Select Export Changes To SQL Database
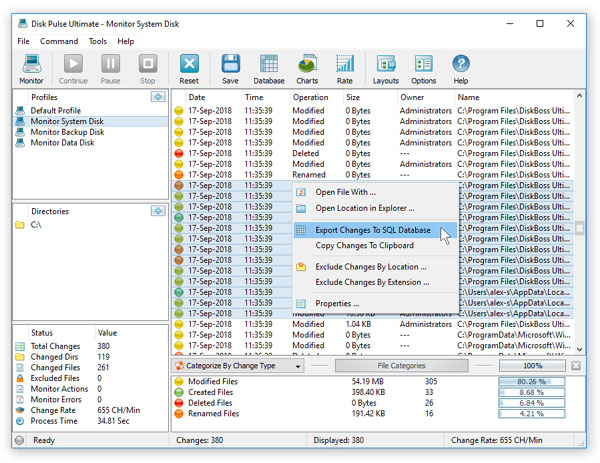The width and height of the screenshot is (600, 463). click(376, 230)
